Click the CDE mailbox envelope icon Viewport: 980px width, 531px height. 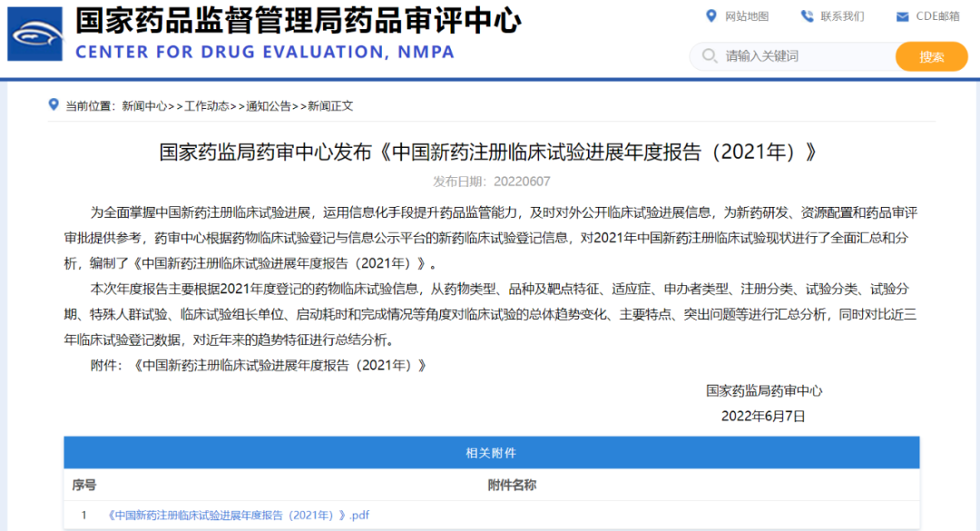(902, 16)
